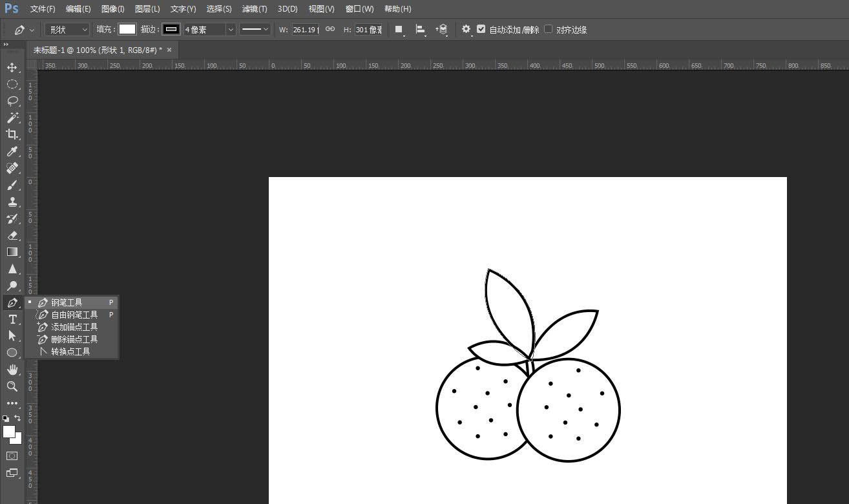Open the 选择(S) menu
Viewport: 849px width, 504px height.
(219, 9)
